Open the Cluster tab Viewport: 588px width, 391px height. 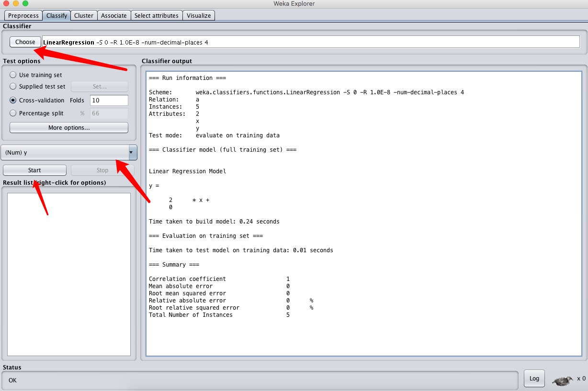coord(84,16)
